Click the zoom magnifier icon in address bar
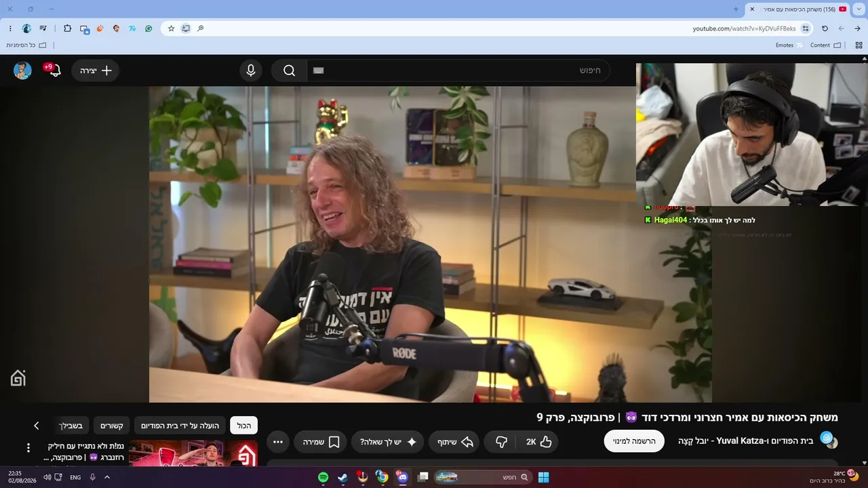The height and width of the screenshot is (488, 868). [x=200, y=28]
